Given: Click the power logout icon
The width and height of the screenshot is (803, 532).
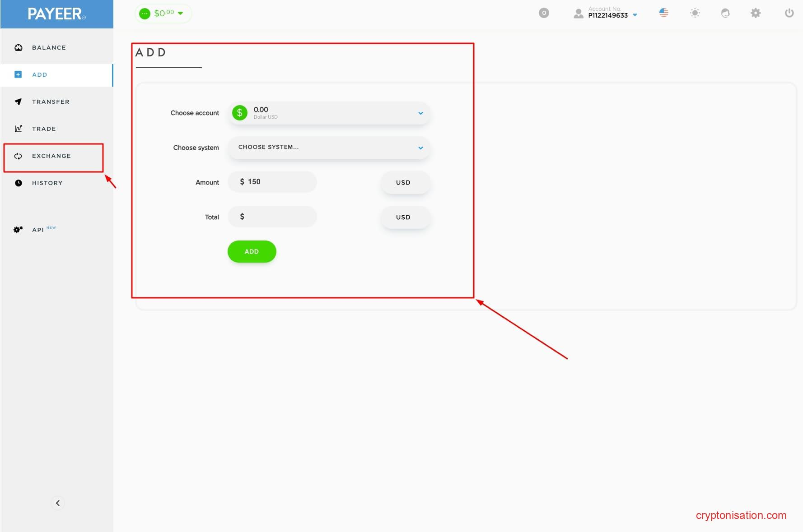Looking at the screenshot, I should 789,13.
